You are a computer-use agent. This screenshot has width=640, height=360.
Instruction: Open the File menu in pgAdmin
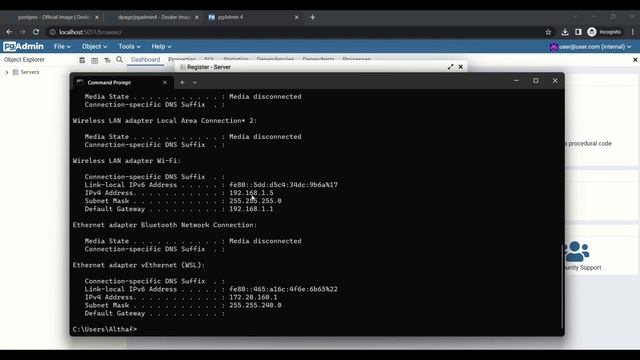(62, 47)
